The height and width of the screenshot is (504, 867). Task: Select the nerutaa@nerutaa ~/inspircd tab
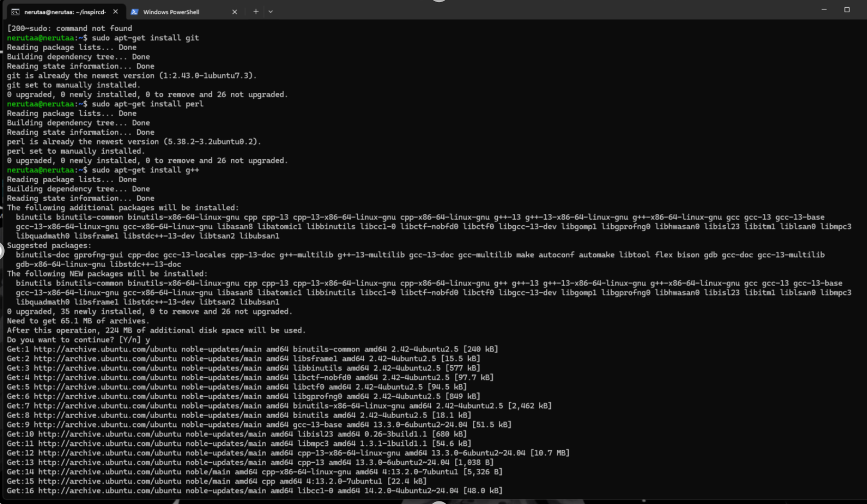tap(65, 12)
